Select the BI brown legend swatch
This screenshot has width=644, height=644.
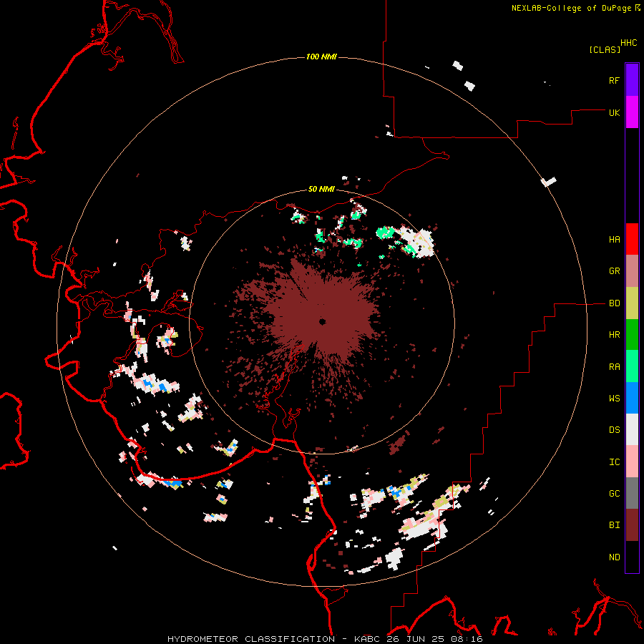[632, 525]
